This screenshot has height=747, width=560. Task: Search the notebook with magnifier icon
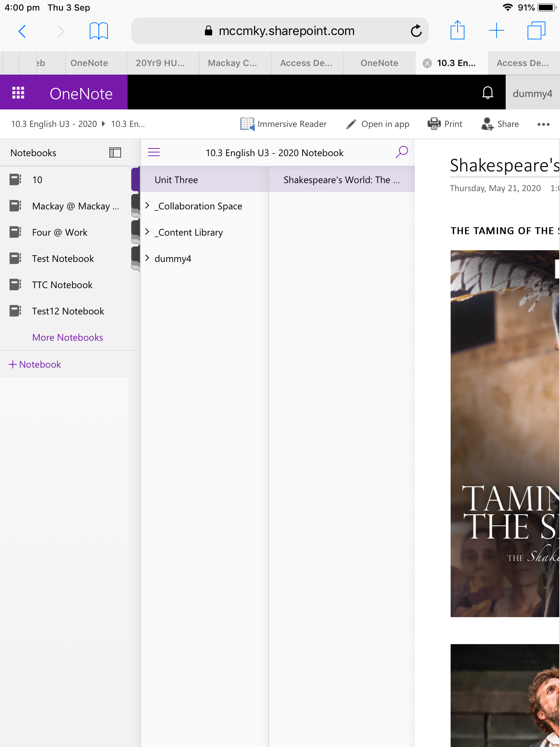pos(401,152)
